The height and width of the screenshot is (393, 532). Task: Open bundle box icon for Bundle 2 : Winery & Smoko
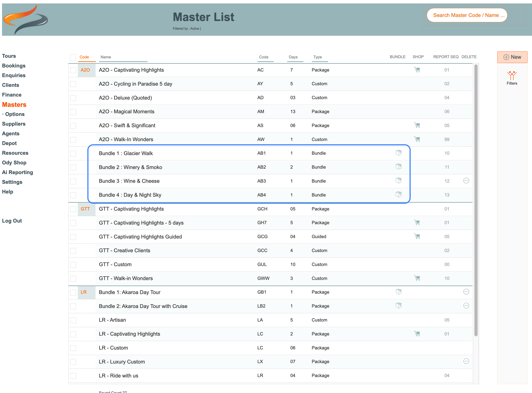(399, 167)
